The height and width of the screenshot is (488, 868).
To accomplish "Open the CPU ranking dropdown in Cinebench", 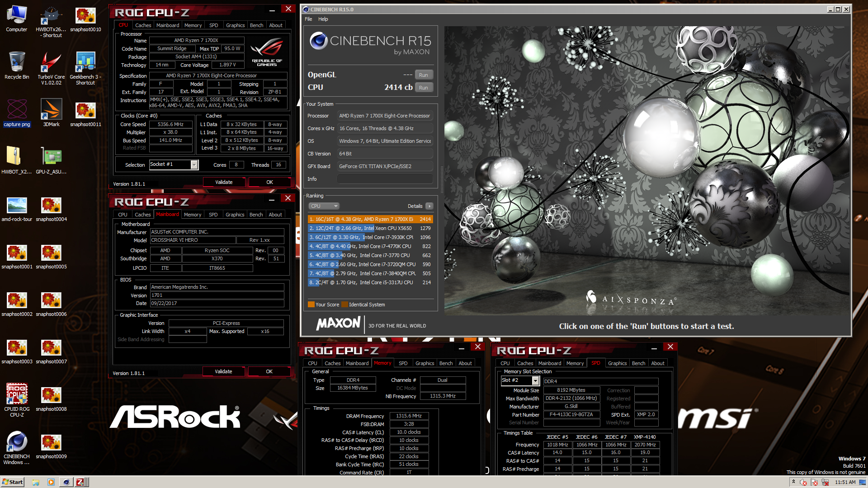I will [x=324, y=206].
